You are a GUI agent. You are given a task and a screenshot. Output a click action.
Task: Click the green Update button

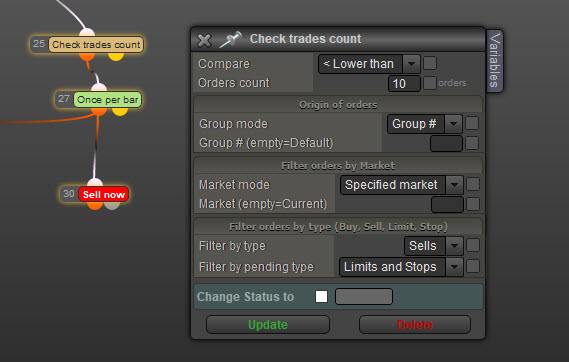(268, 324)
